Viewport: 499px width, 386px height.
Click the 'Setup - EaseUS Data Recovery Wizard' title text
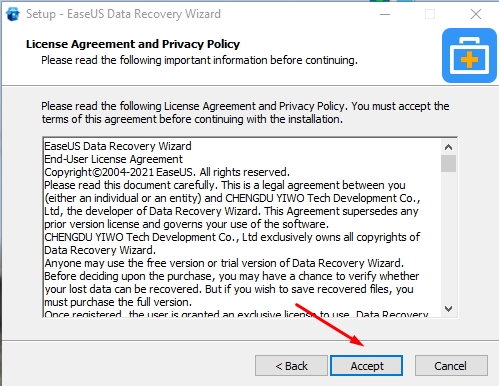click(x=123, y=14)
